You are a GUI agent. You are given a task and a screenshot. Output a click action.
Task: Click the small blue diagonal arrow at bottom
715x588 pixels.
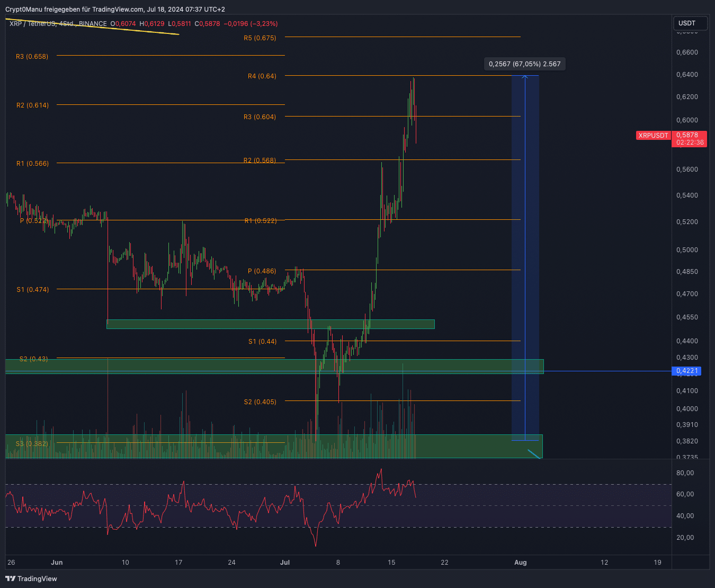pos(534,454)
